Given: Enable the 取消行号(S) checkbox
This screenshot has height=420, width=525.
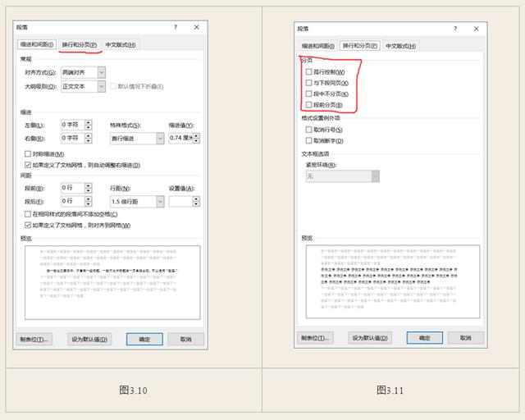Looking at the screenshot, I should [308, 130].
